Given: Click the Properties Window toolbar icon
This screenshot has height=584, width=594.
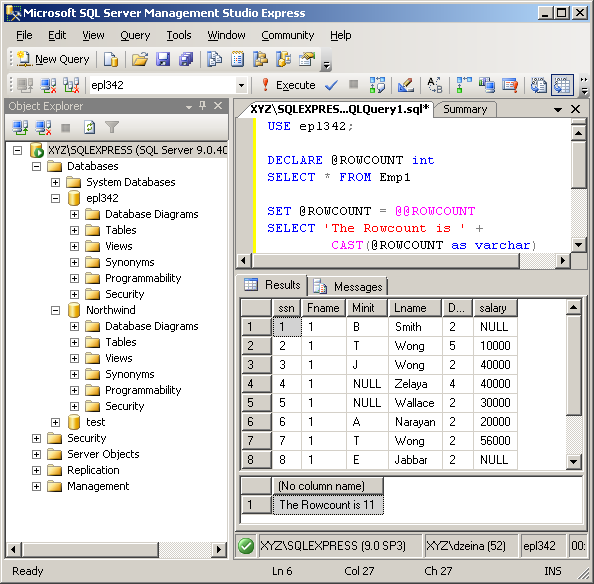Looking at the screenshot, I should (x=307, y=59).
